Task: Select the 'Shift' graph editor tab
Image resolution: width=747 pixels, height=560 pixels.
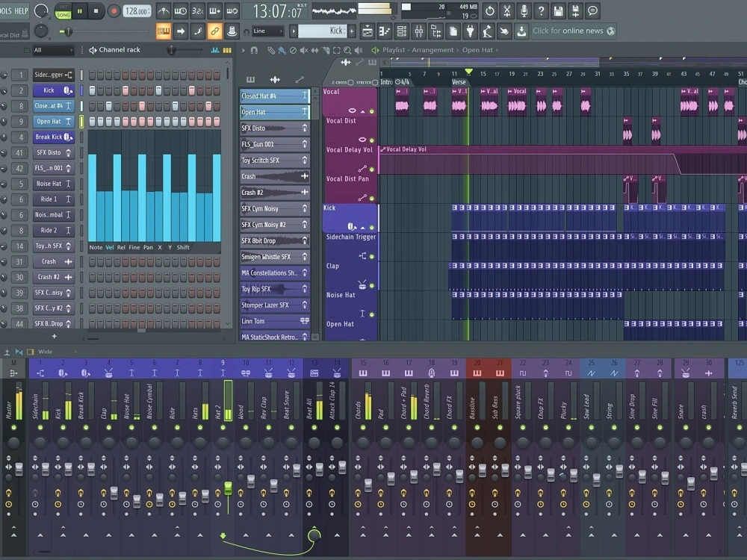Action: click(183, 248)
